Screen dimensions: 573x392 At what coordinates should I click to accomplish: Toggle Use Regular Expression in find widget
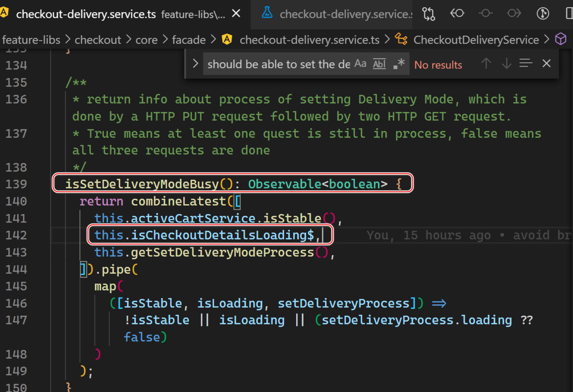(399, 64)
